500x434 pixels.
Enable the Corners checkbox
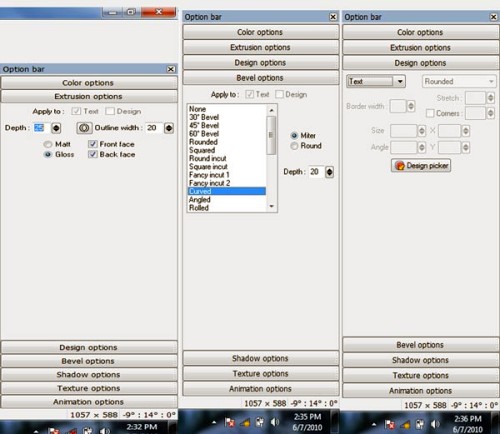(430, 113)
